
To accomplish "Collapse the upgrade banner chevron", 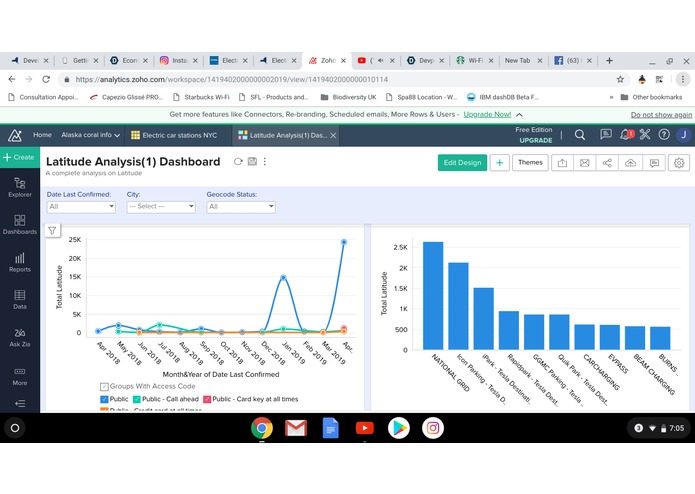I will click(x=519, y=115).
